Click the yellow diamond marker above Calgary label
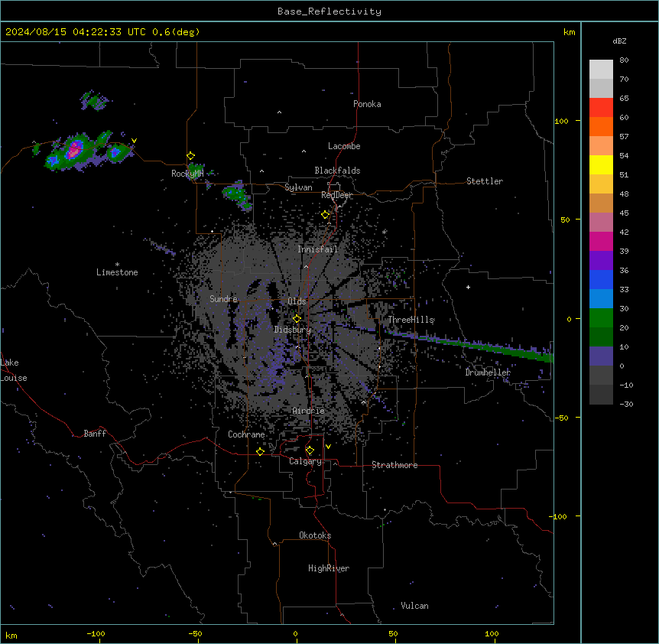 310,450
